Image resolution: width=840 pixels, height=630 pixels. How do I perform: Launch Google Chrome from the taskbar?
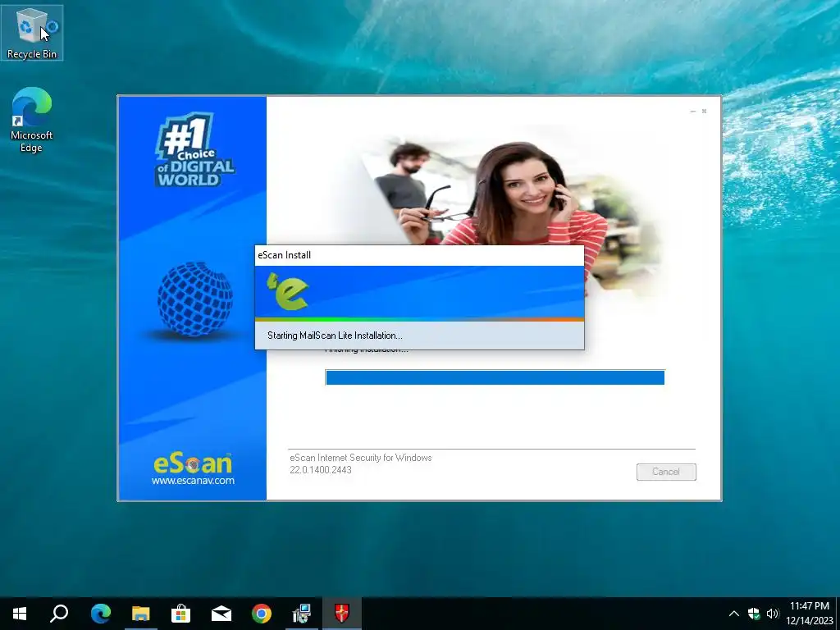point(262,613)
